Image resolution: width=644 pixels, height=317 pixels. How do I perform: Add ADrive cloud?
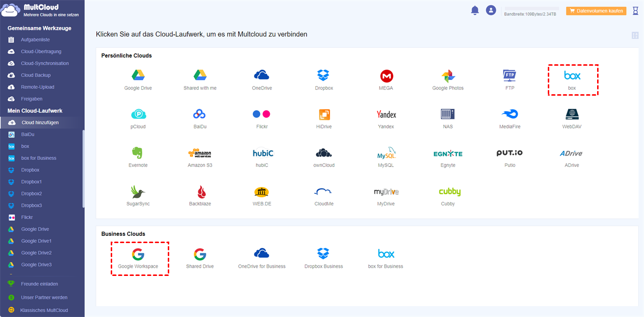[572, 158]
